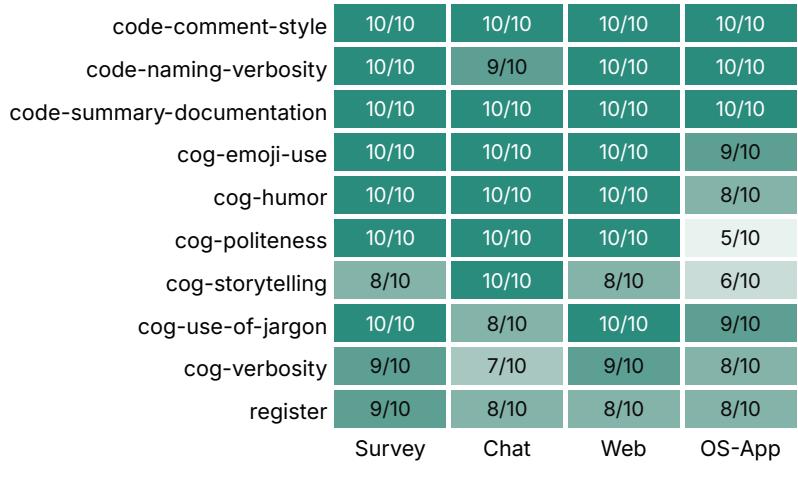The image size is (798, 481).
Task: Click the register Survey 9/10 cell
Action: coord(390,409)
